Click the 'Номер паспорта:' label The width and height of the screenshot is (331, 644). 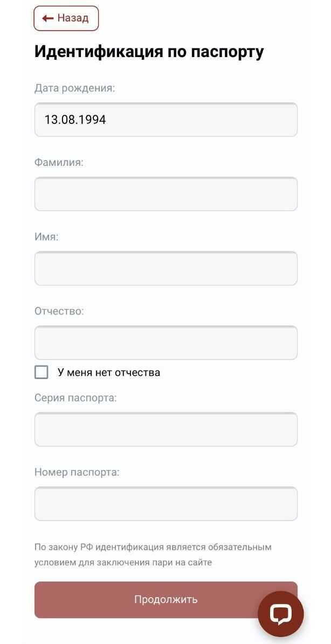click(x=77, y=472)
